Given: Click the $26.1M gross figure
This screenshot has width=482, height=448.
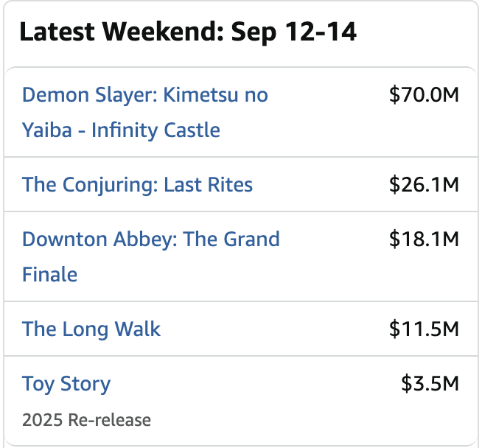Looking at the screenshot, I should (424, 184).
